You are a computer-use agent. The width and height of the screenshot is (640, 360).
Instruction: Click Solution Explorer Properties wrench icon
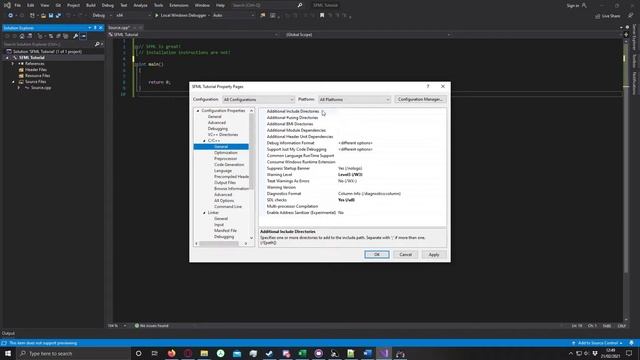pos(76,36)
